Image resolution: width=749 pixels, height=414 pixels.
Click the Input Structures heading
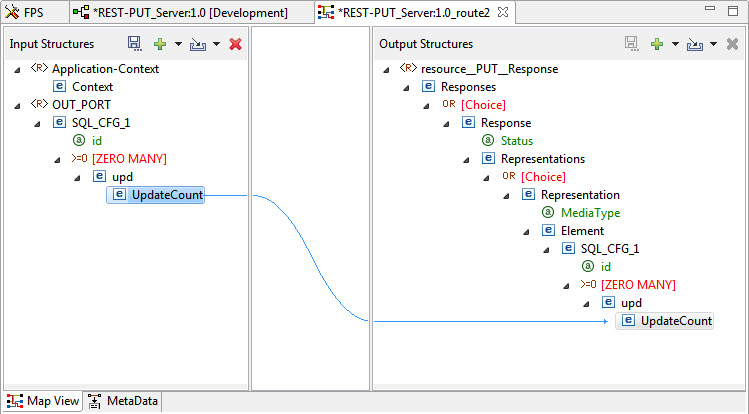[52, 44]
